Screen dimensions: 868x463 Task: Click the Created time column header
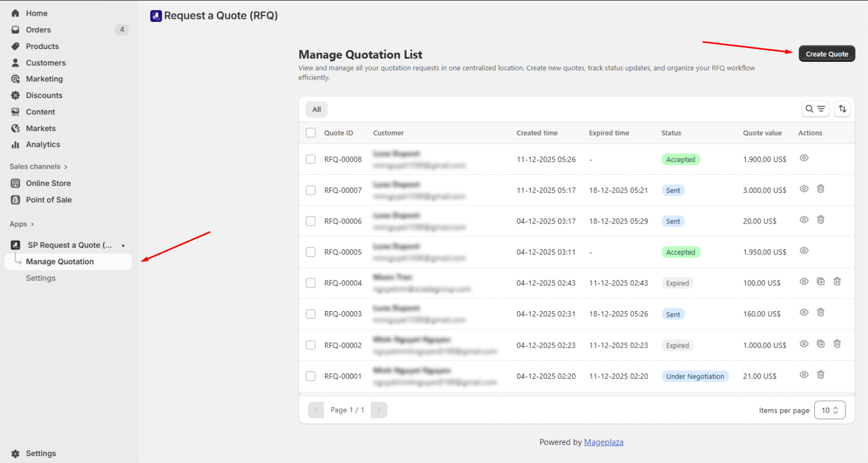pos(537,133)
